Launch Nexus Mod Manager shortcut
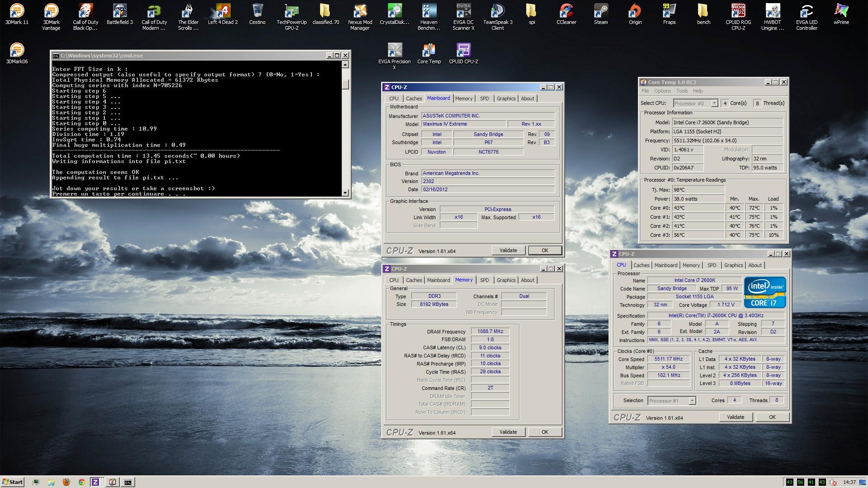The height and width of the screenshot is (488, 868). [360, 17]
